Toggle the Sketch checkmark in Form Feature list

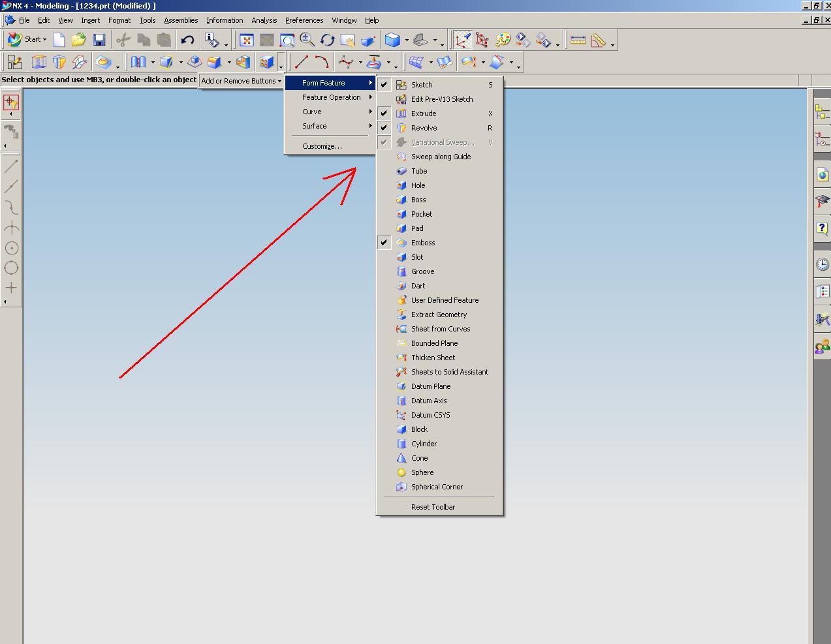coord(383,84)
